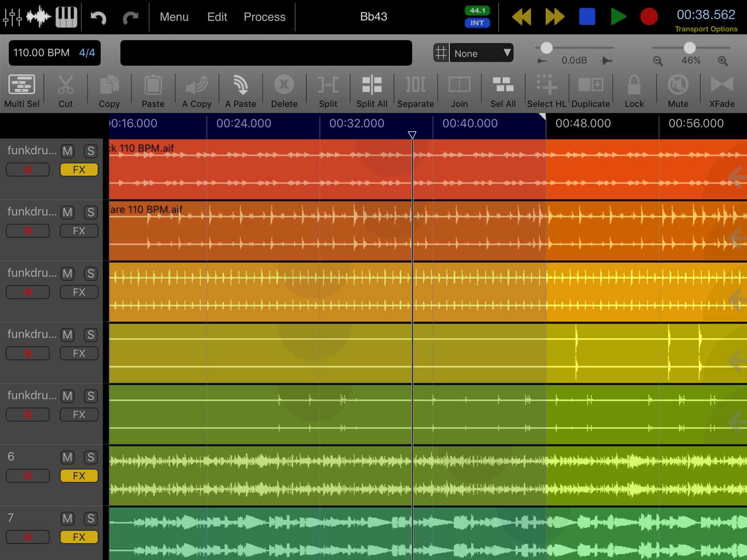Image resolution: width=747 pixels, height=560 pixels.
Task: Click the playhead triangle marker
Action: (x=412, y=135)
